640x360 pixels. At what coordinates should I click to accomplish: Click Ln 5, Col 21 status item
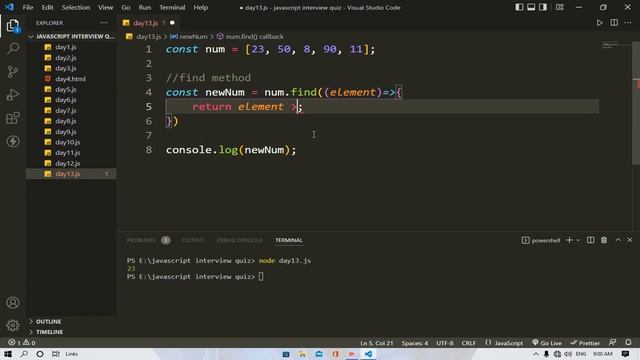click(376, 343)
